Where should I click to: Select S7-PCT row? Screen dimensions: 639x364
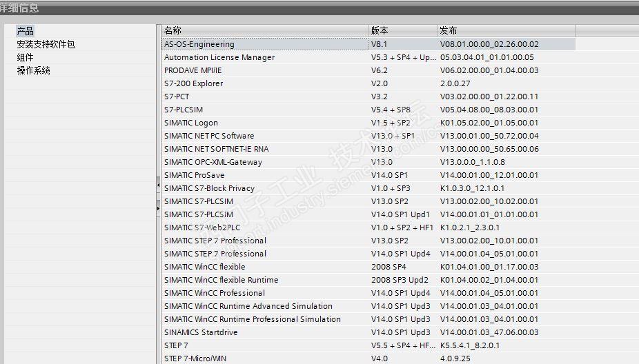pyautogui.click(x=368, y=97)
